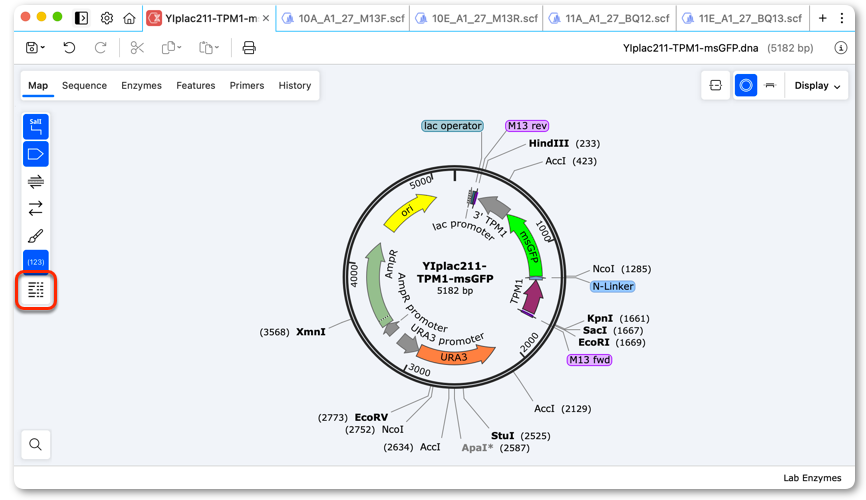Image resolution: width=866 pixels, height=500 pixels.
Task: Click the lac operator feature label
Action: 452,126
